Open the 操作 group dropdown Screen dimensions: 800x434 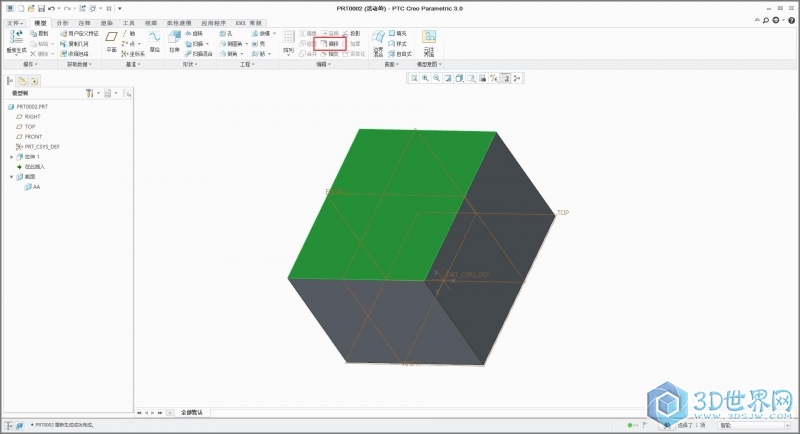tap(30, 64)
